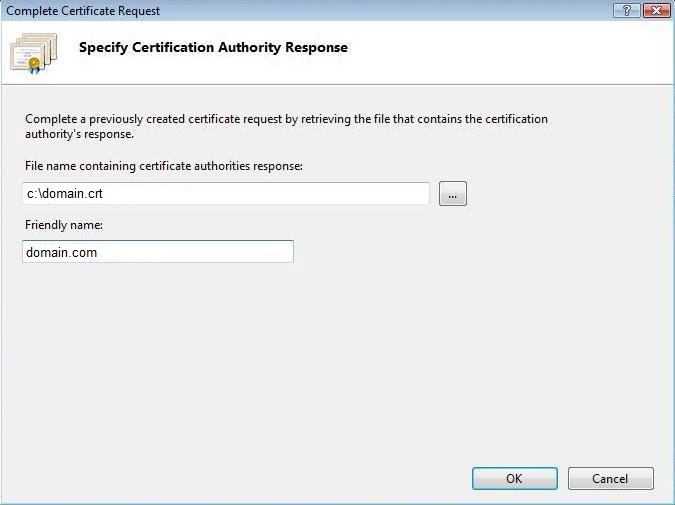Image resolution: width=675 pixels, height=505 pixels.
Task: Focus the certificate response file name field
Action: coord(226,193)
